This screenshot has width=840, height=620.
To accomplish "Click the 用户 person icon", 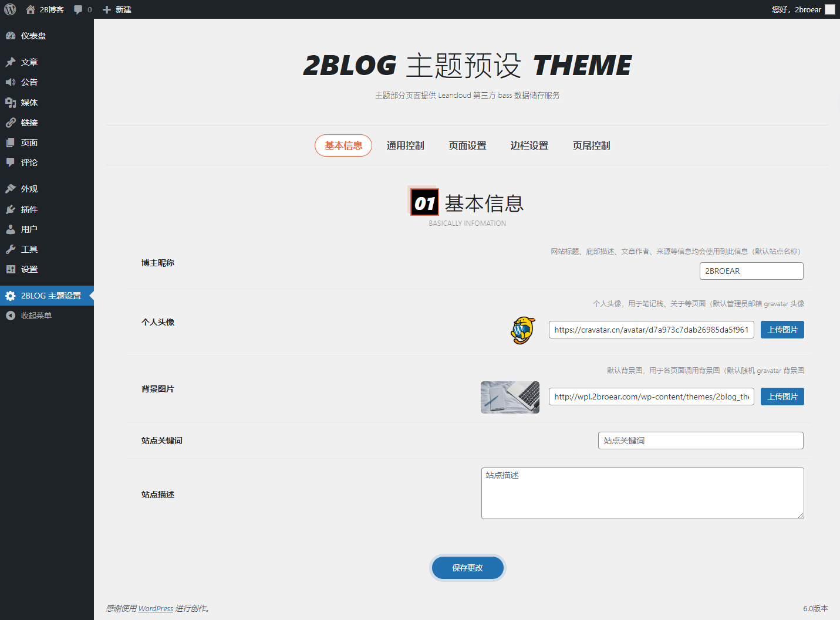I will click(x=11, y=229).
